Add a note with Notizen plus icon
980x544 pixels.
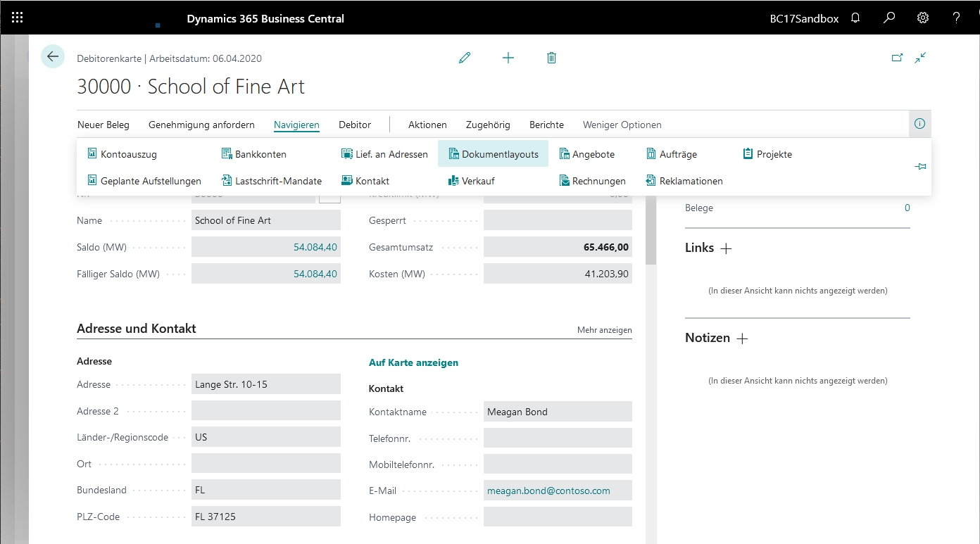click(x=742, y=339)
